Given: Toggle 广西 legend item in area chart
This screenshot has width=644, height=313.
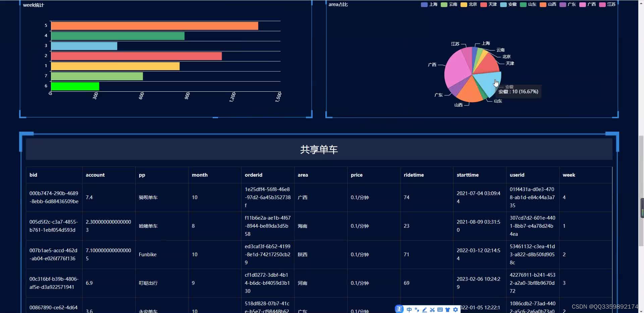Looking at the screenshot, I should (x=587, y=4).
